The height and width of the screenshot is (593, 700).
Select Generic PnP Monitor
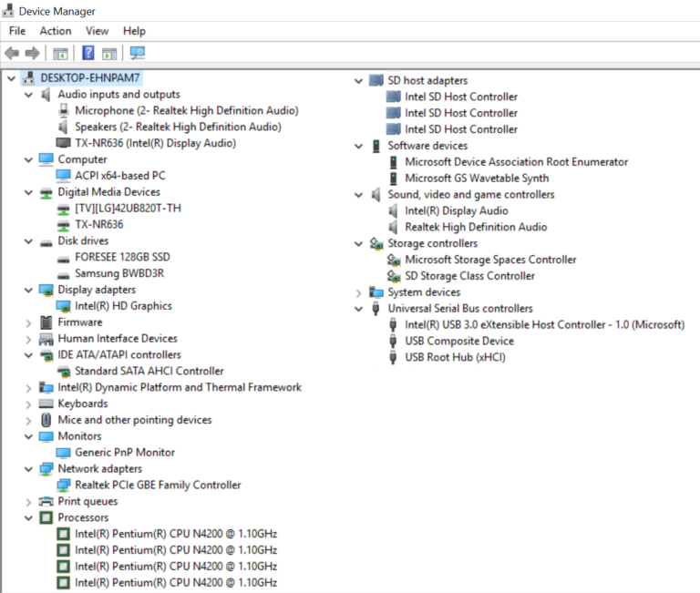pyautogui.click(x=125, y=453)
